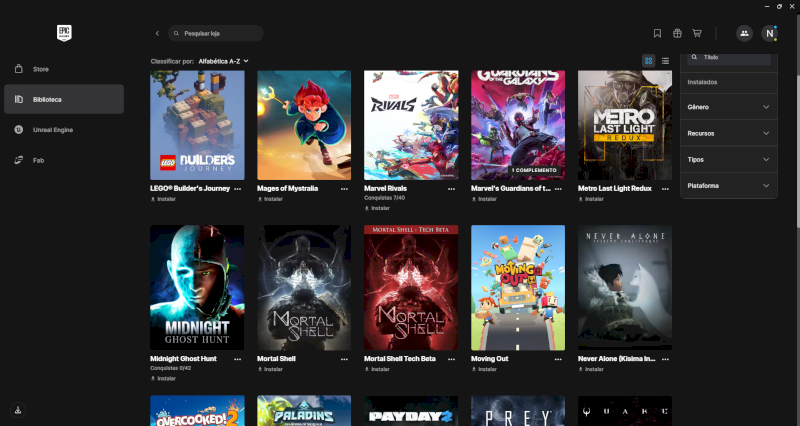Image resolution: width=800 pixels, height=426 pixels.
Task: Open the friends icon
Action: (744, 33)
